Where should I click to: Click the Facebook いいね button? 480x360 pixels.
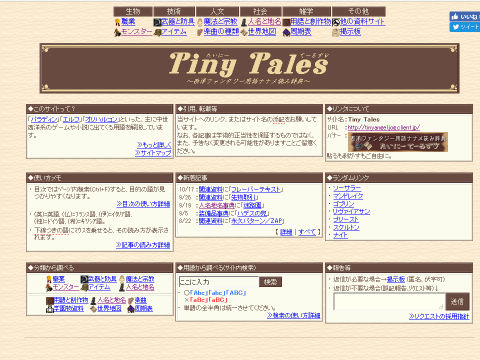465,16
